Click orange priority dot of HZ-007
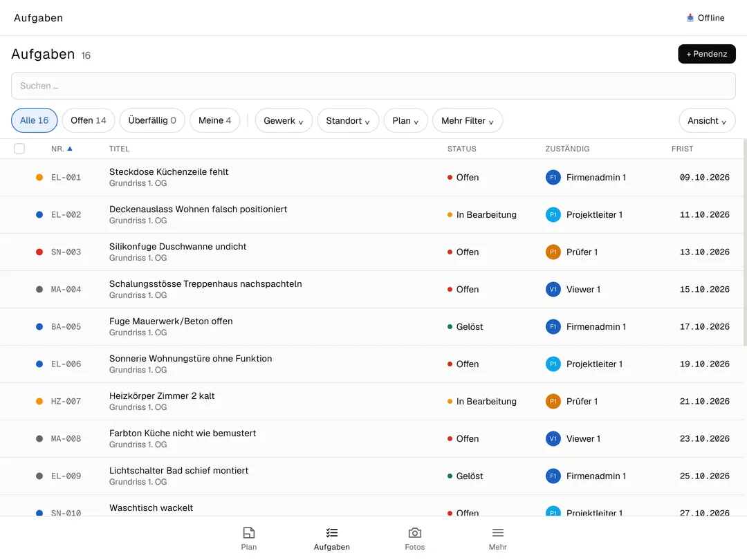This screenshot has width=747, height=560. pyautogui.click(x=39, y=402)
